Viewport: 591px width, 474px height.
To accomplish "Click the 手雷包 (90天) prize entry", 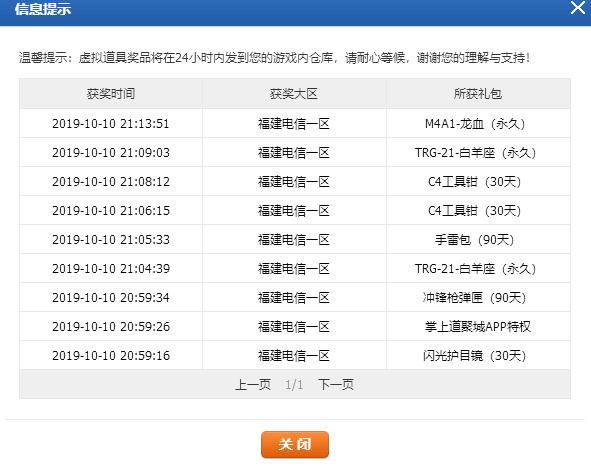I will (x=475, y=240).
